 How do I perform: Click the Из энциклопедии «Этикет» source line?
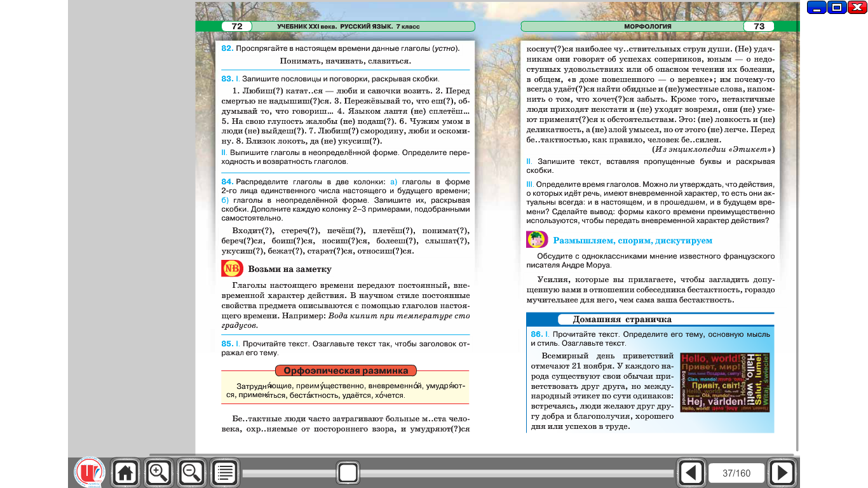pyautogui.click(x=713, y=149)
